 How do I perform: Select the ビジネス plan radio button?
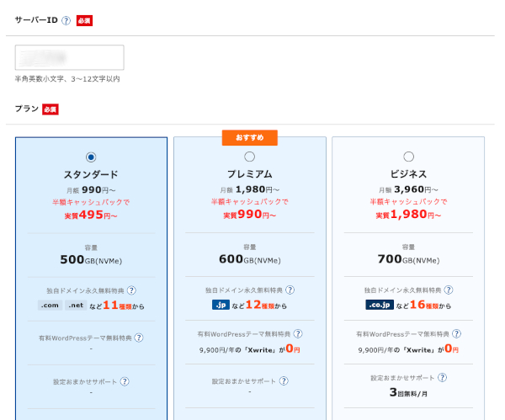click(408, 157)
